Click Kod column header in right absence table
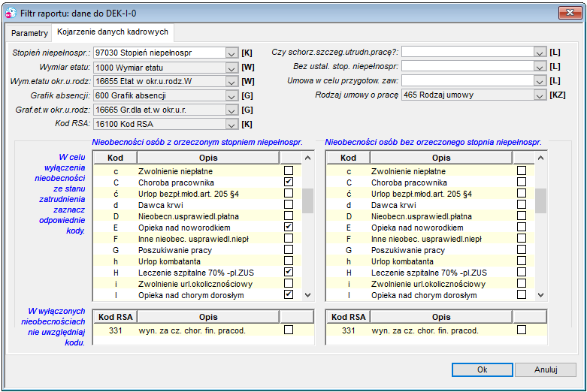 pyautogui.click(x=348, y=158)
